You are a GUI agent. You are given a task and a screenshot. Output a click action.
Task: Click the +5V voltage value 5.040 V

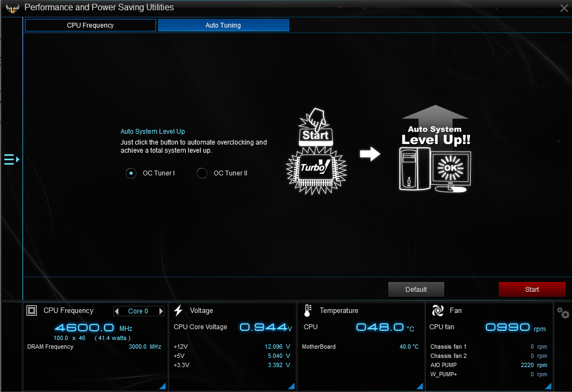click(x=279, y=356)
